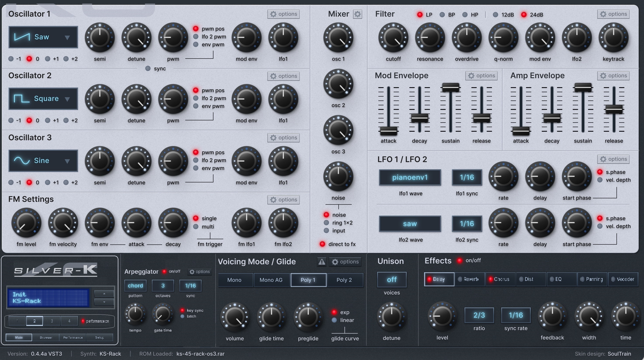Select multi FM trigger mode
644x360 pixels.
click(x=196, y=227)
